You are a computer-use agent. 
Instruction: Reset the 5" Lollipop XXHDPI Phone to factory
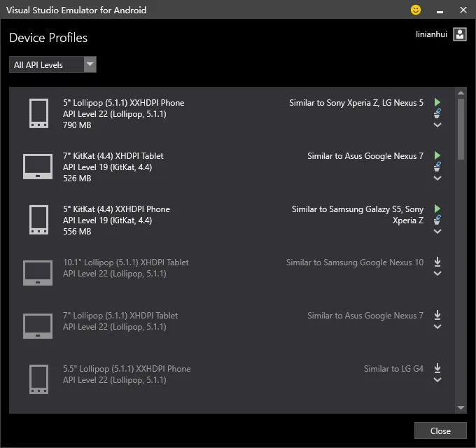[437, 113]
